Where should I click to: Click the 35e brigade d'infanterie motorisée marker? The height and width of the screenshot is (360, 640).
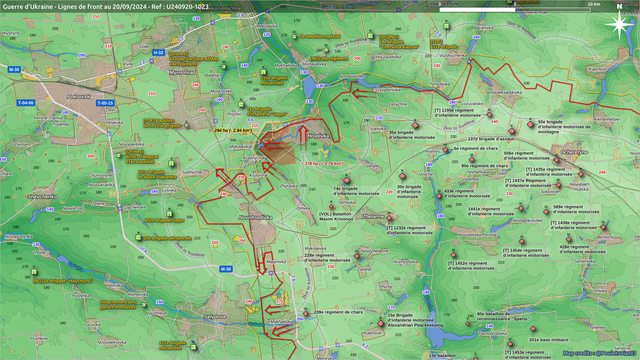(x=415, y=125)
